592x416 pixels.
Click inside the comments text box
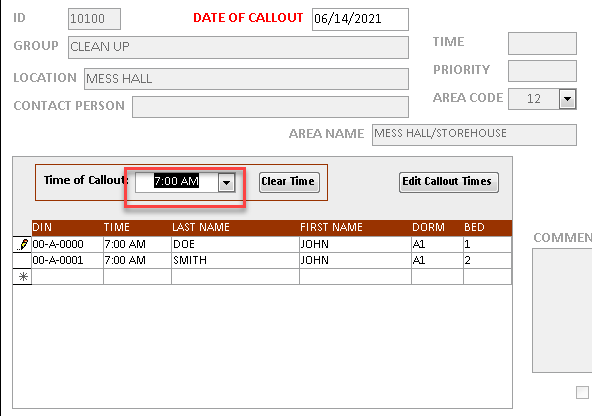click(562, 310)
